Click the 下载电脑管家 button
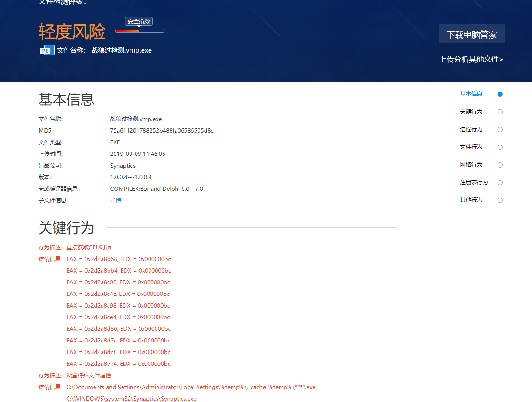The height and width of the screenshot is (402, 532). point(471,33)
